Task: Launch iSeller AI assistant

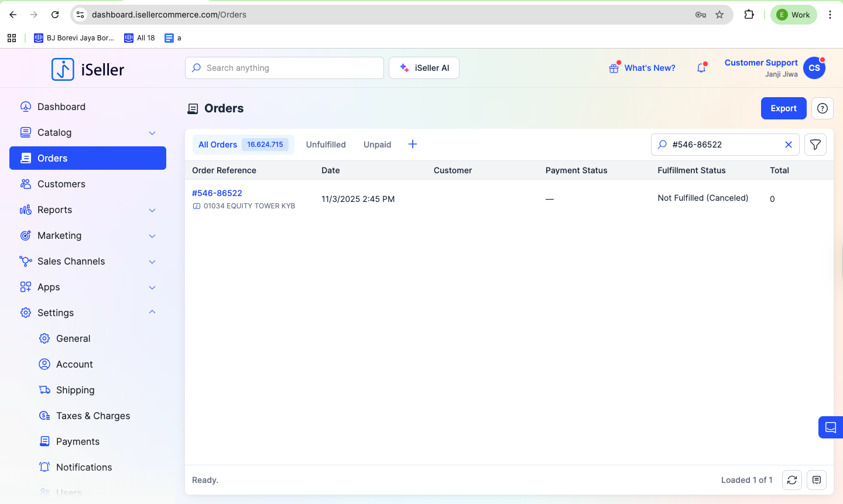Action: pos(424,68)
